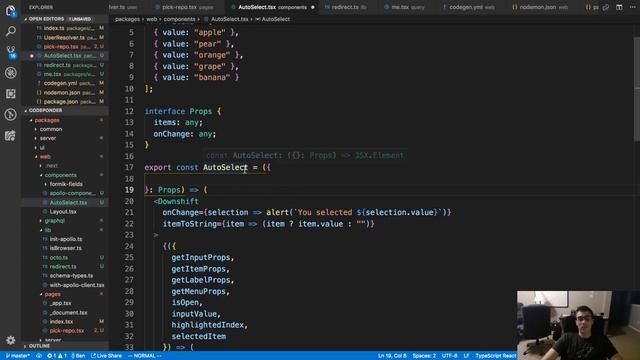Click Live Share in the status bar
The width and height of the screenshot is (640, 360).
click(x=106, y=356)
